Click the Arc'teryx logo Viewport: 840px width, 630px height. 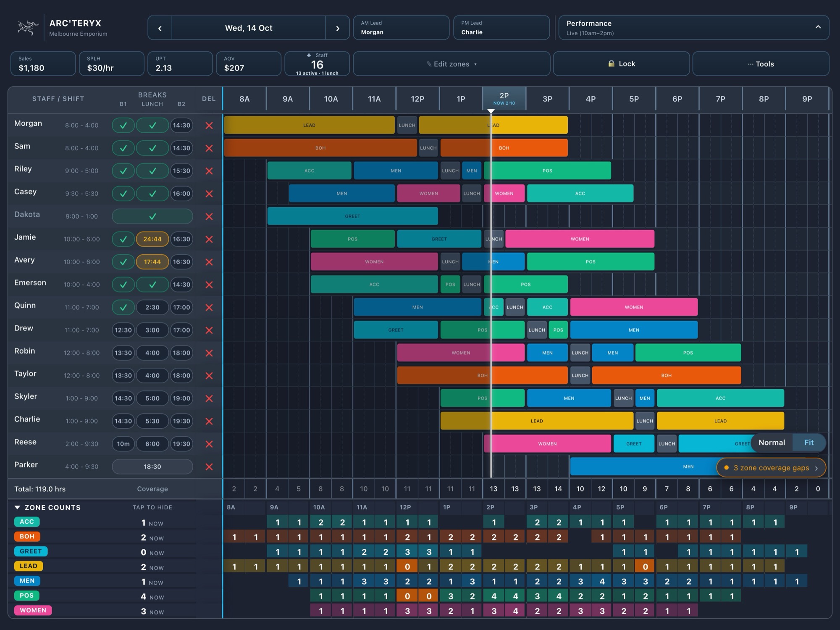tap(28, 28)
